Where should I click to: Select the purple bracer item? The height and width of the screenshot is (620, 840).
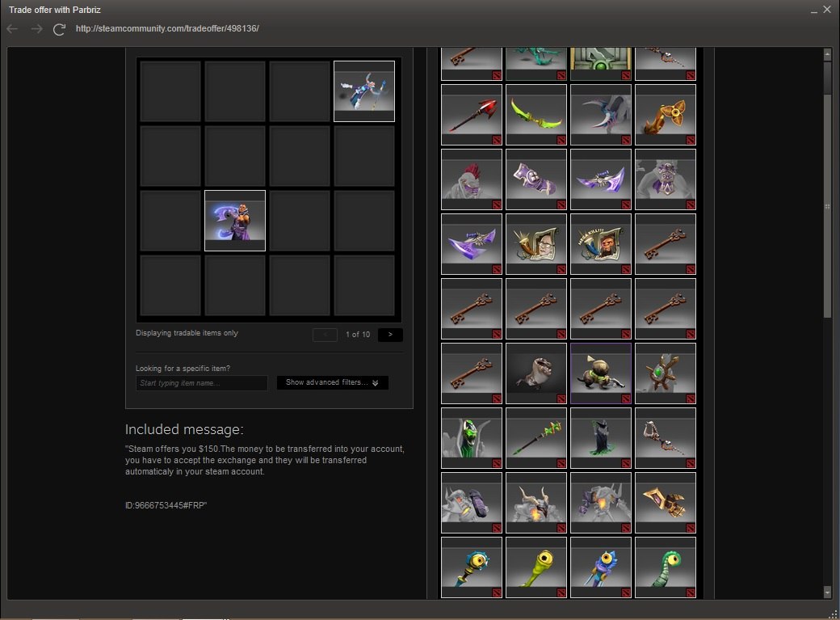tap(536, 179)
